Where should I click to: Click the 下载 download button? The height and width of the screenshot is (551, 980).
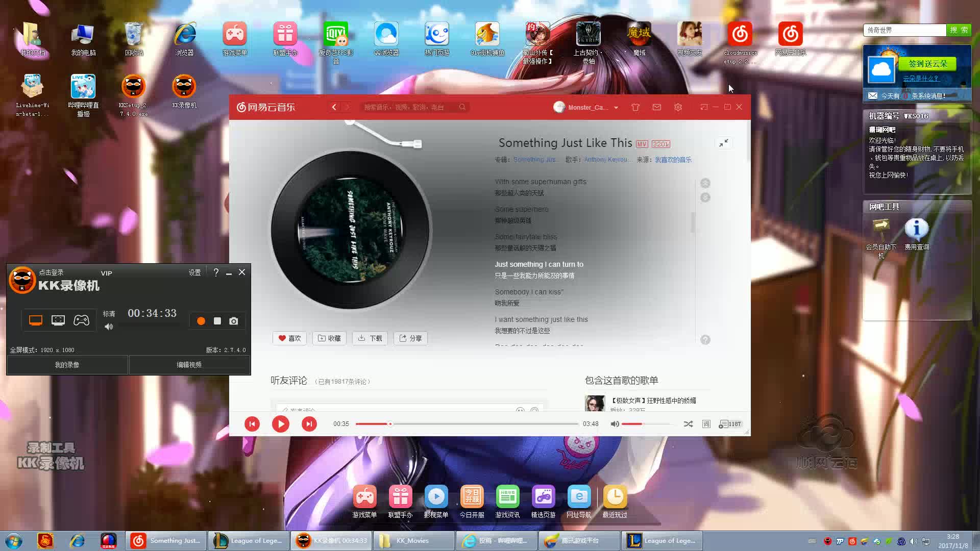click(x=370, y=338)
